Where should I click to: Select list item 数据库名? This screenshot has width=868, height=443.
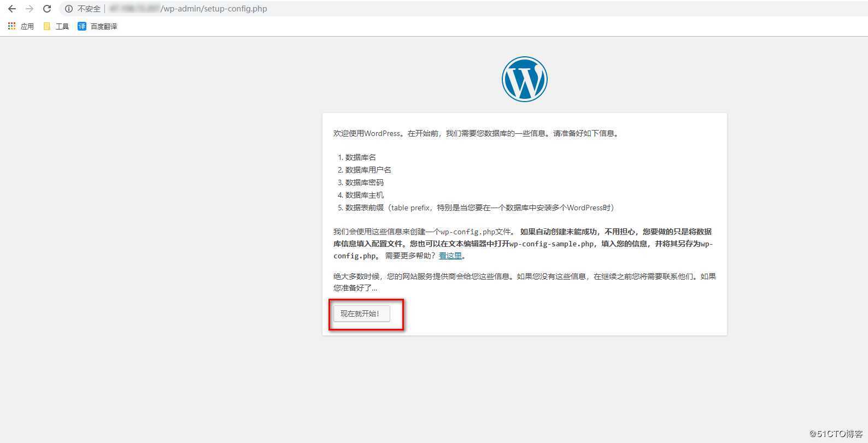tap(360, 157)
